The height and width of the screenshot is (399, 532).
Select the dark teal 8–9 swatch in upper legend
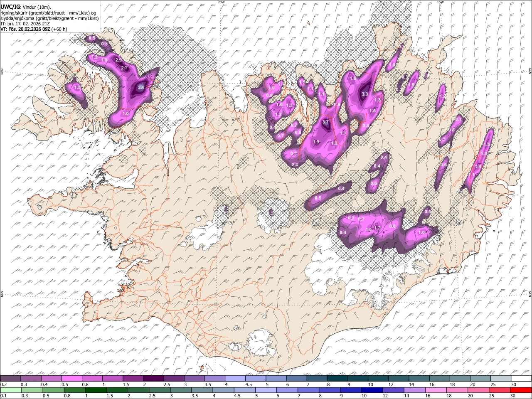click(337, 379)
